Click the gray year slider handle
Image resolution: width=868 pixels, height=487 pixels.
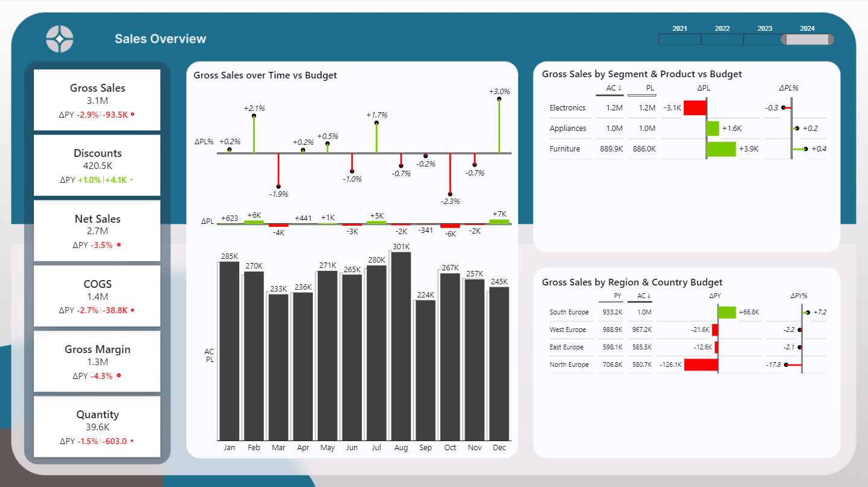tap(807, 39)
